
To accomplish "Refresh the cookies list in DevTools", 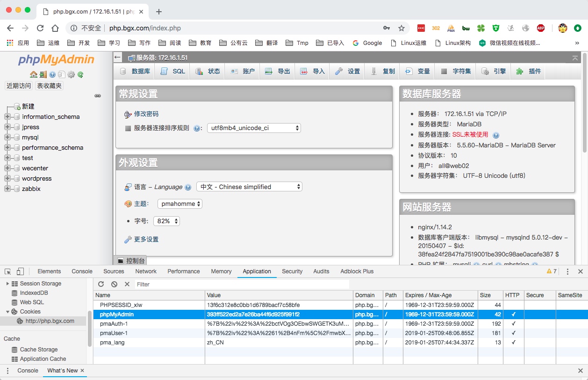I will click(x=101, y=284).
